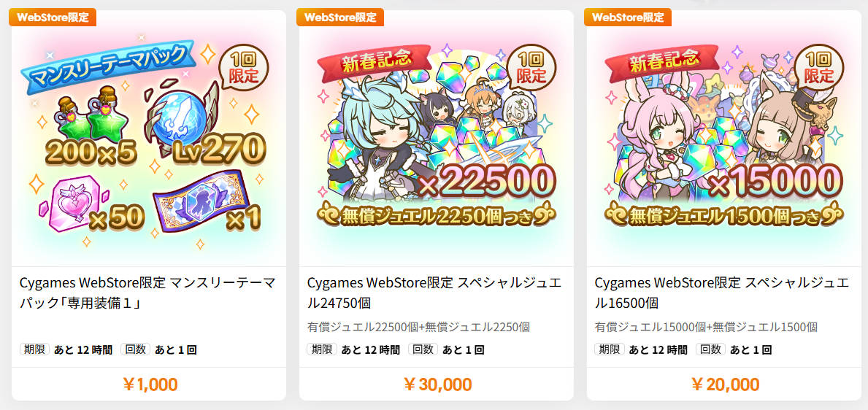Open the スペシャルジュエル24750個 product title

pyautogui.click(x=434, y=293)
